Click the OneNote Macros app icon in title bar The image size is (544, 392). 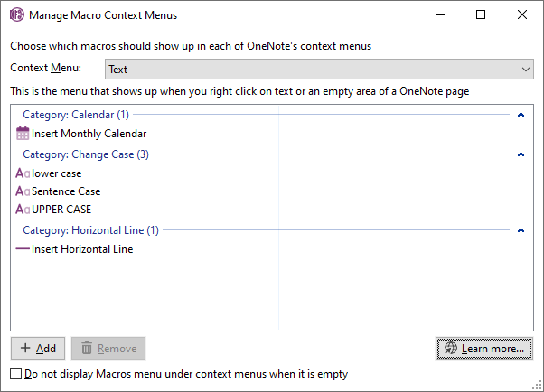coord(16,15)
